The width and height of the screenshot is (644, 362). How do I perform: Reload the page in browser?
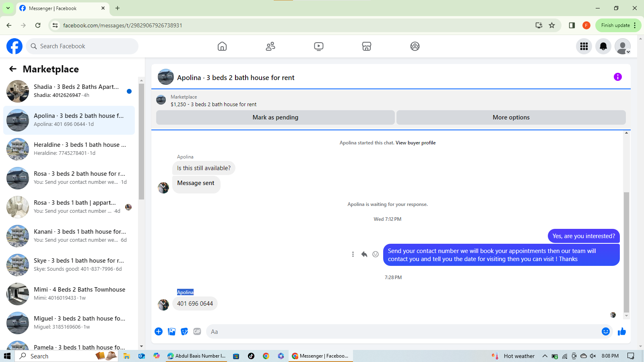[38, 25]
